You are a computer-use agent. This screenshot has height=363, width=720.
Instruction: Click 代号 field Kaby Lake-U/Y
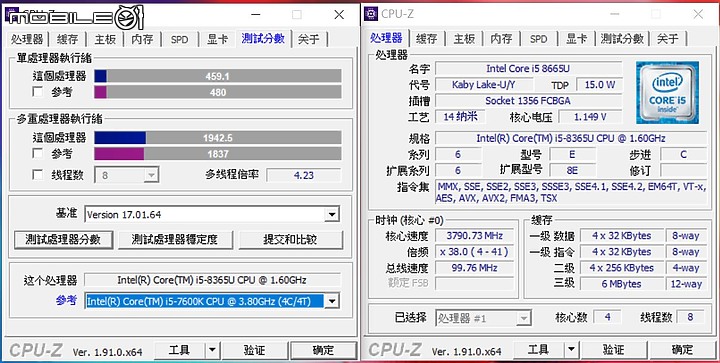(484, 85)
